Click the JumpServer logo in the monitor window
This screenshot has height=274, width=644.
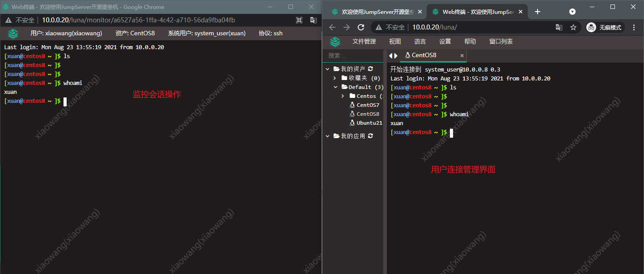pos(13,34)
